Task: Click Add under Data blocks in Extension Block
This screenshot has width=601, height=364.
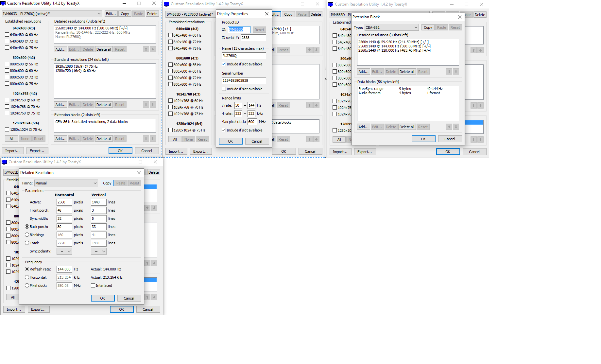Action: pyautogui.click(x=363, y=127)
